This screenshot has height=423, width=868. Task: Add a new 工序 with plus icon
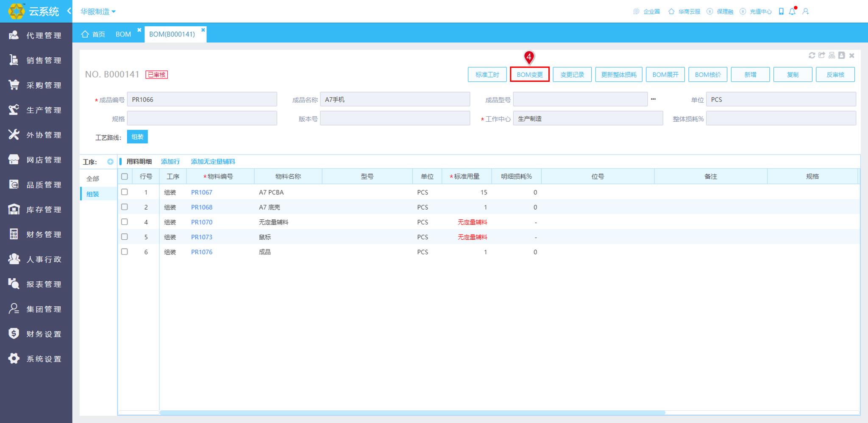110,162
